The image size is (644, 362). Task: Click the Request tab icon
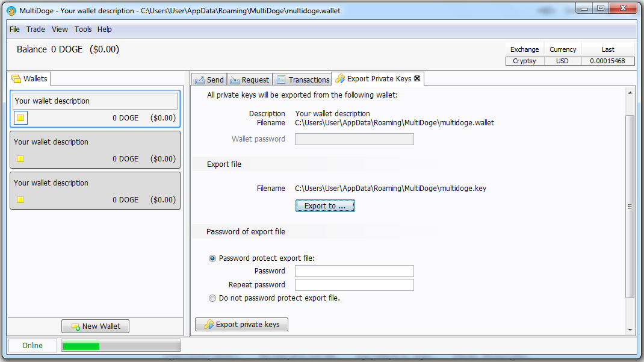click(235, 80)
